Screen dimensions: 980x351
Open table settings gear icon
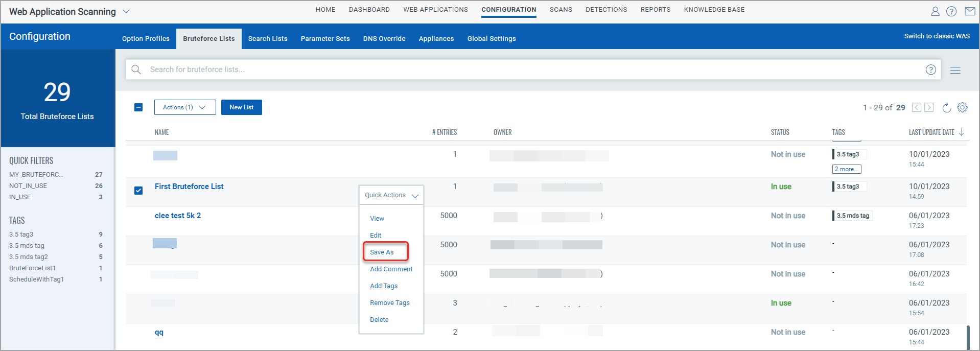[963, 107]
